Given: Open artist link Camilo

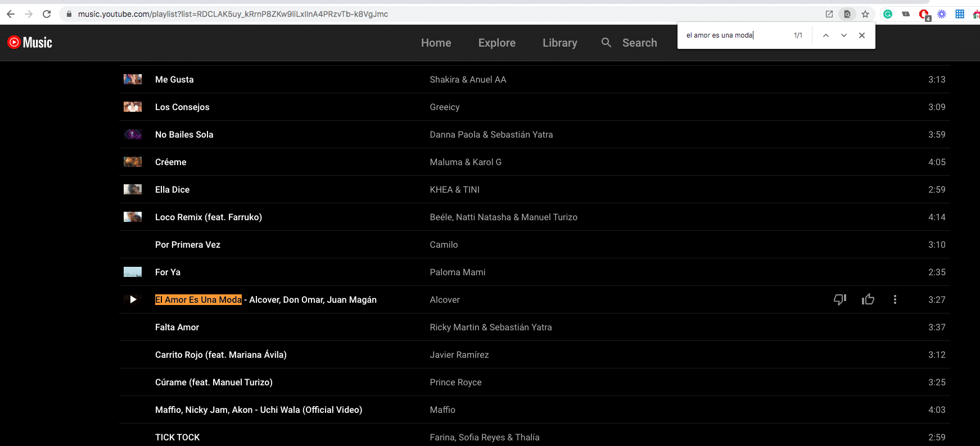Looking at the screenshot, I should pyautogui.click(x=444, y=245).
